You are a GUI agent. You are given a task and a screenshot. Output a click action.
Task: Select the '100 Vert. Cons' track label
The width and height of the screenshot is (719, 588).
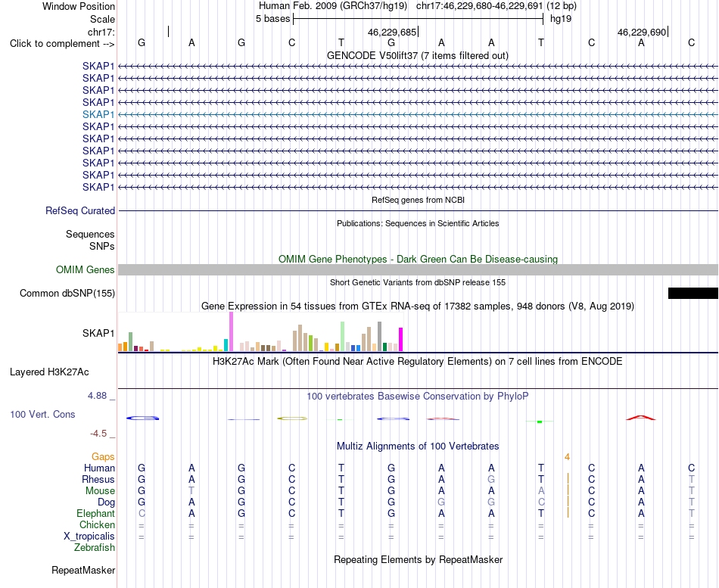tap(42, 414)
